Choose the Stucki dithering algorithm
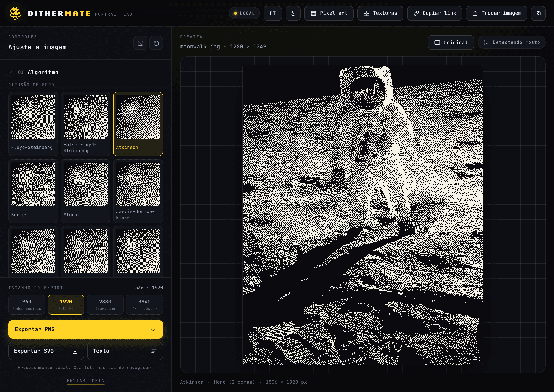The width and height of the screenshot is (554, 392). pos(86,191)
